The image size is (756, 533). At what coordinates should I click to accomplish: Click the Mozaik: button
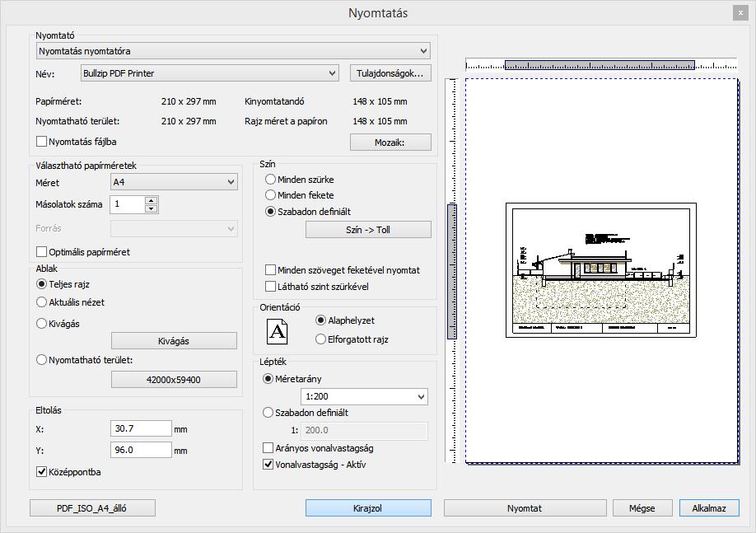390,143
